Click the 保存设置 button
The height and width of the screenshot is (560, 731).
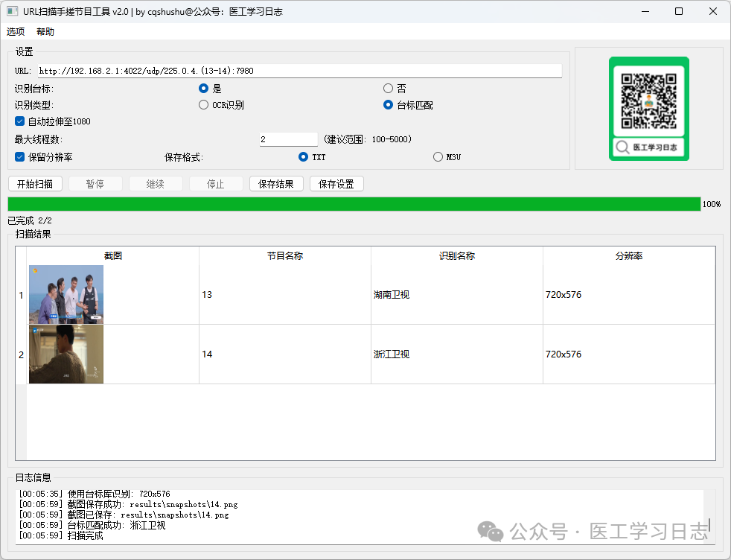(x=336, y=184)
